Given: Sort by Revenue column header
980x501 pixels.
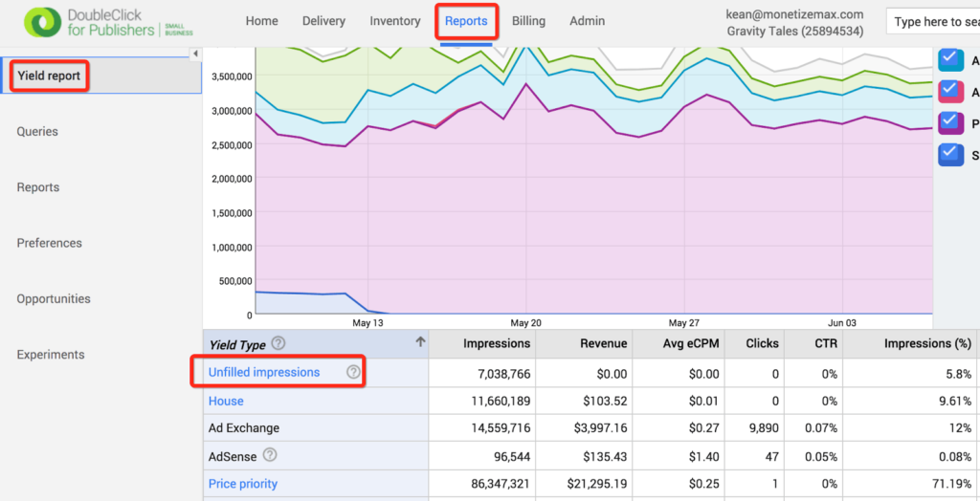Looking at the screenshot, I should [x=584, y=343].
